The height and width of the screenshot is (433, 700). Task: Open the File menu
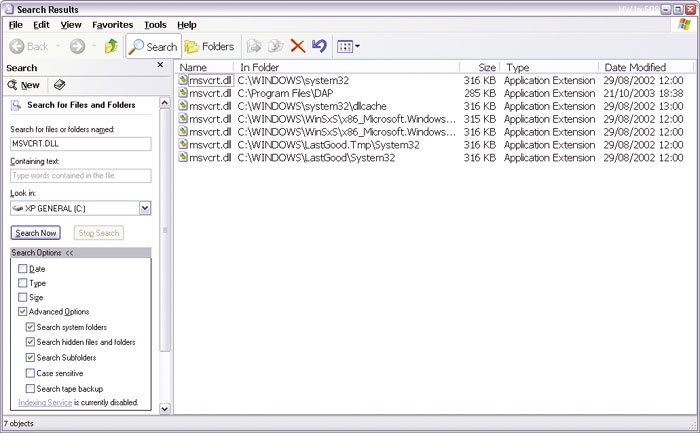tap(16, 25)
